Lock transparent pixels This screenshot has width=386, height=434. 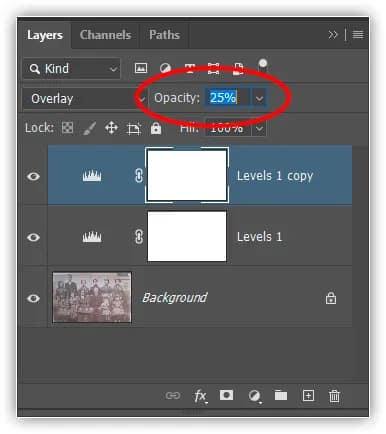click(68, 128)
